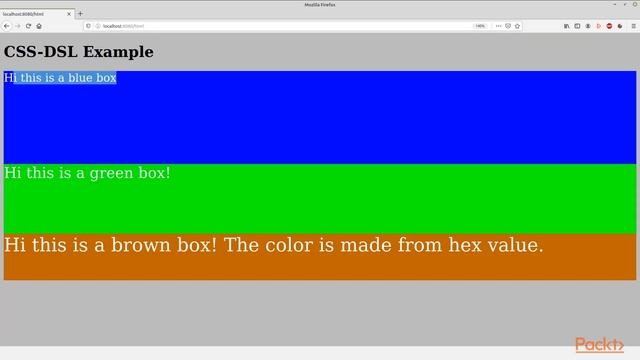640x360 pixels.
Task: Toggle the sidebars toolbar icon
Action: pyautogui.click(x=577, y=26)
